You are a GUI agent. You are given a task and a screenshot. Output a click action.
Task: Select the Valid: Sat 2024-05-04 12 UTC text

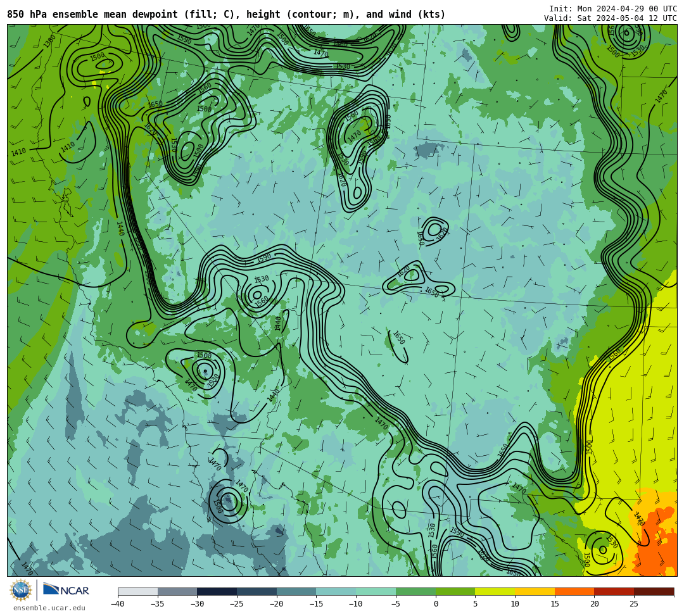pos(611,18)
